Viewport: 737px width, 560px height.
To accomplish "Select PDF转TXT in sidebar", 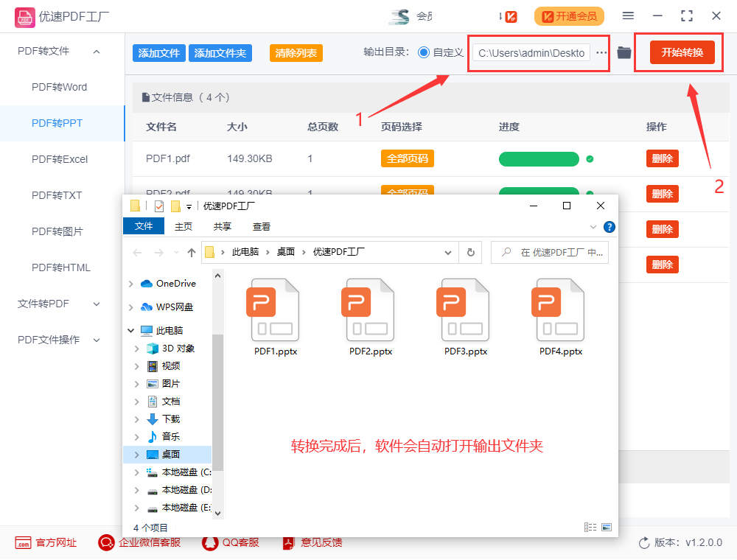I will click(x=57, y=195).
